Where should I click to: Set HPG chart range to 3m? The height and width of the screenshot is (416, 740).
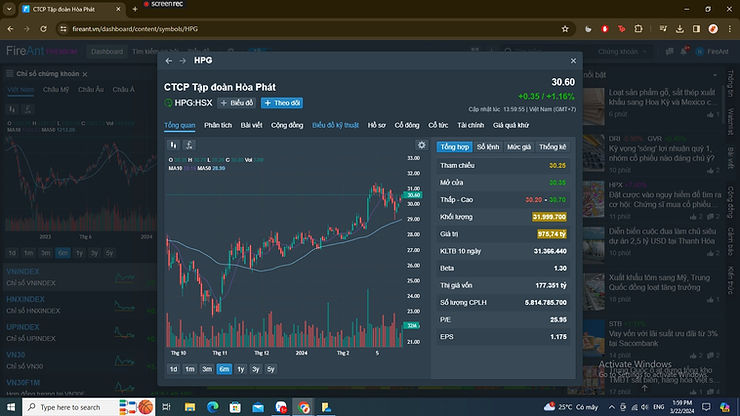pos(207,369)
